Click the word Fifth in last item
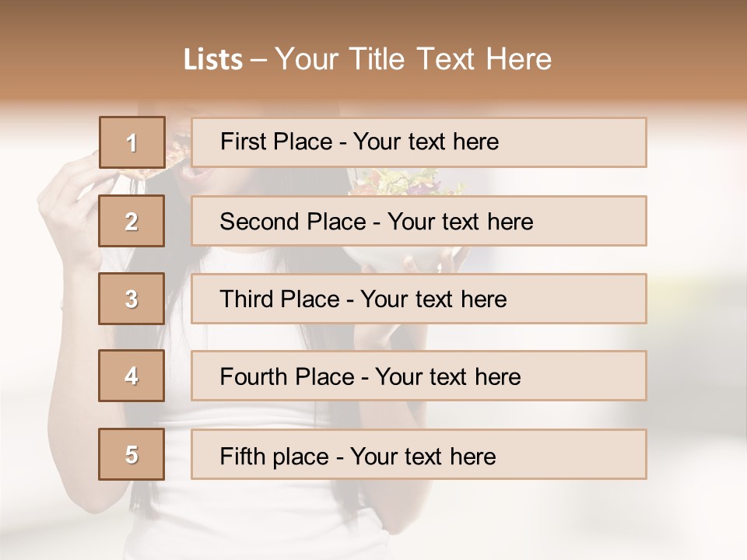Viewport: 747px width, 560px height. click(x=243, y=456)
